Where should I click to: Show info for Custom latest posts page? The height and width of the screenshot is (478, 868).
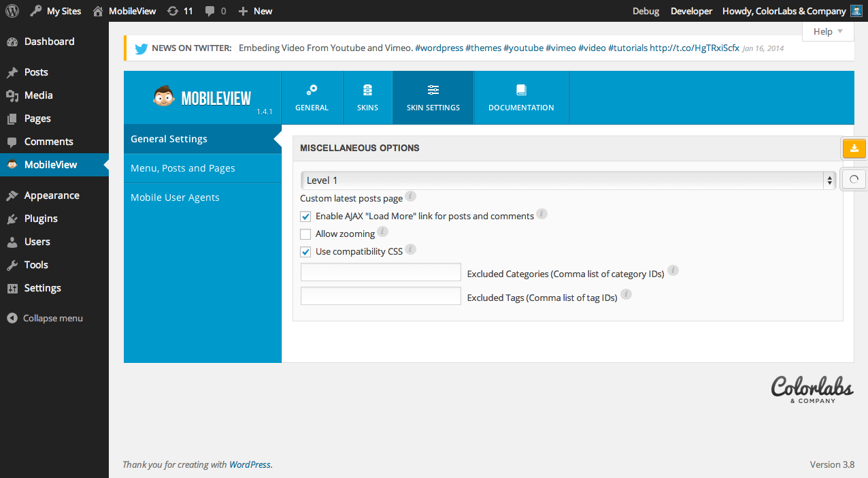410,197
